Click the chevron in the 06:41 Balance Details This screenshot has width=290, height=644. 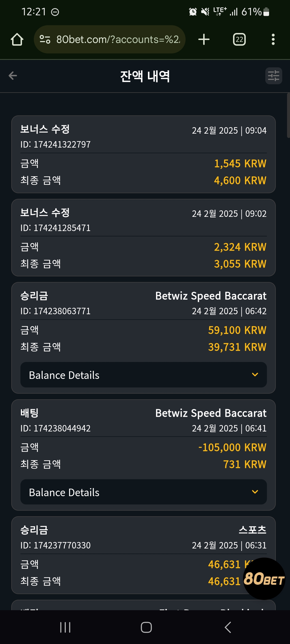pos(255,492)
